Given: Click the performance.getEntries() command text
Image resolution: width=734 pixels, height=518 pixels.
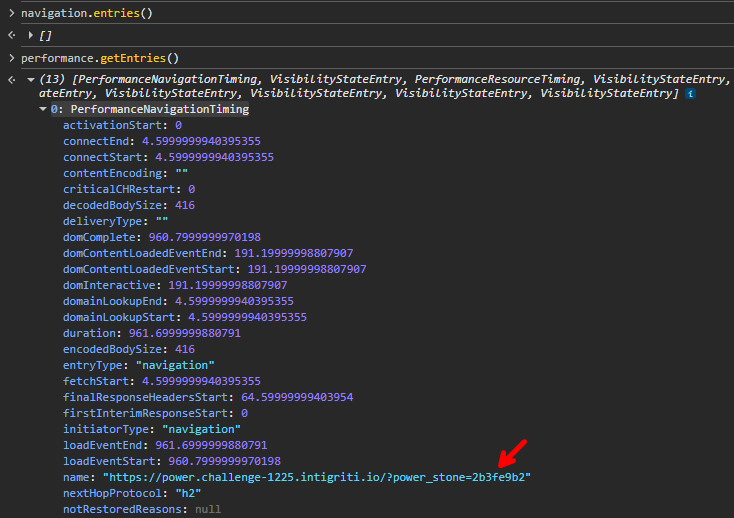Looking at the screenshot, I should [100, 58].
